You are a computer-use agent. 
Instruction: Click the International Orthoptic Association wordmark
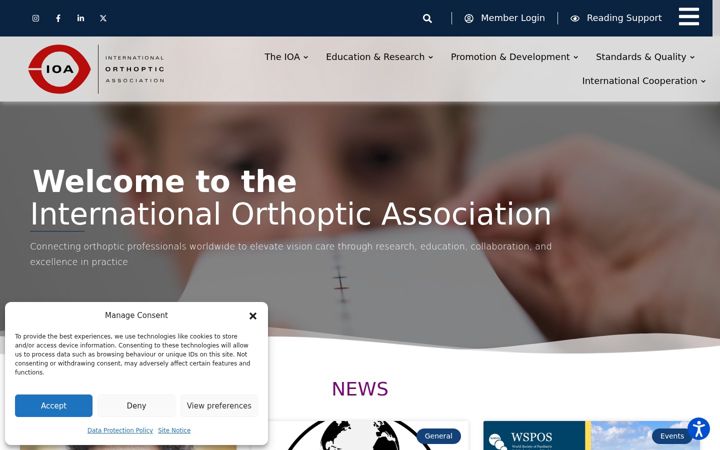pyautogui.click(x=135, y=69)
